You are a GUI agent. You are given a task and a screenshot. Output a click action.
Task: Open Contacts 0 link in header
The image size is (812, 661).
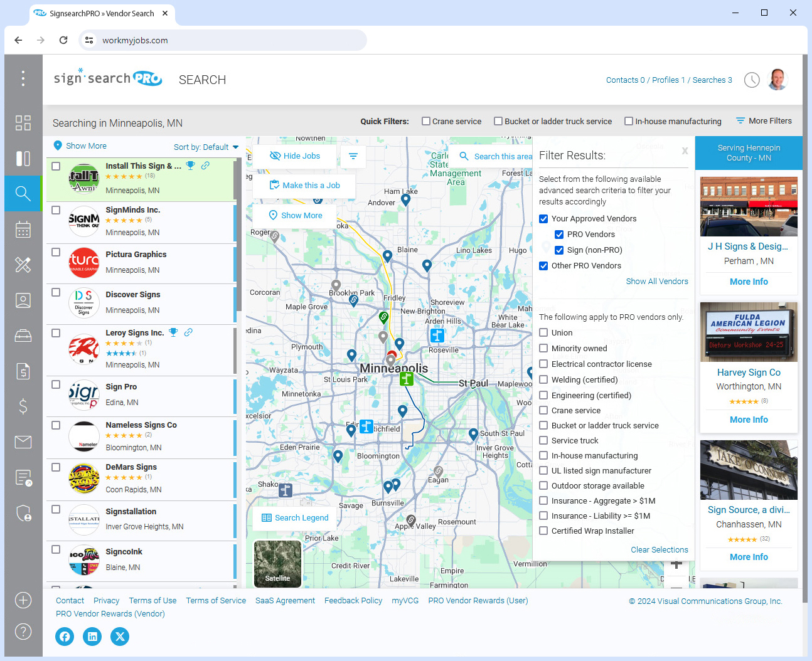[625, 80]
